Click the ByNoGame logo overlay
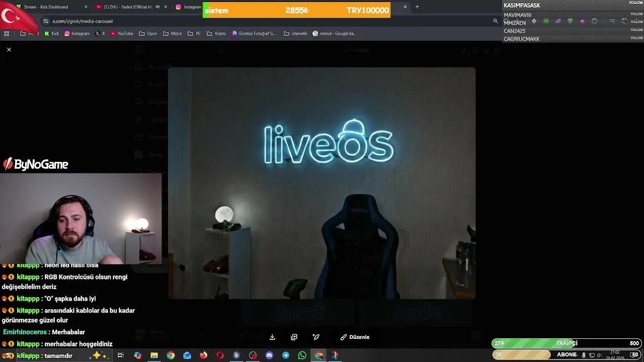 pyautogui.click(x=36, y=164)
